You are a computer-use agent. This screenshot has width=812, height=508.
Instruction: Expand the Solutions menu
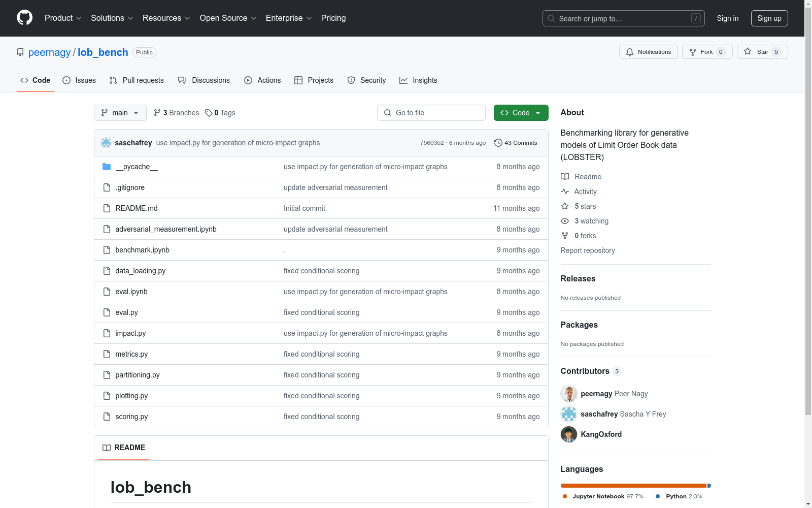coord(112,18)
